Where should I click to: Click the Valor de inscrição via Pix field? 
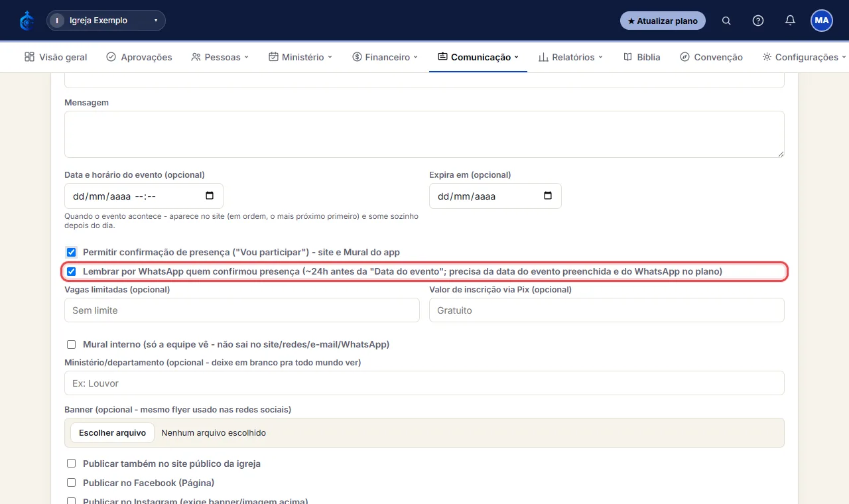click(607, 310)
